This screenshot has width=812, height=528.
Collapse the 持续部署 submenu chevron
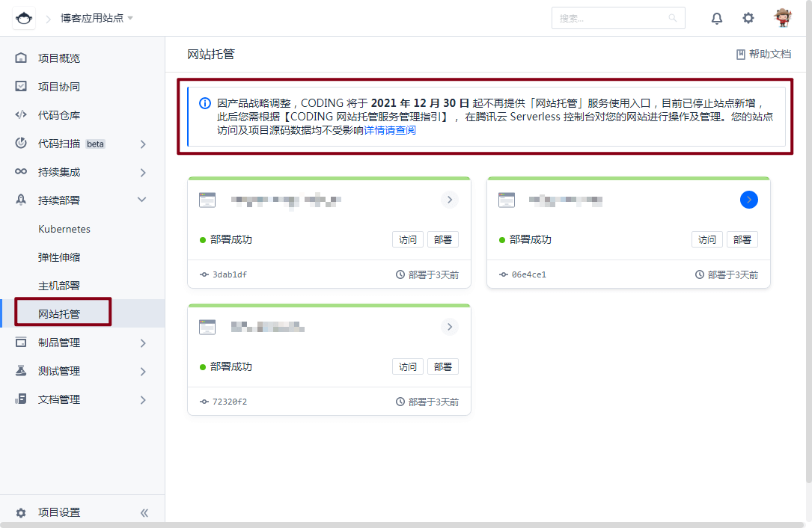click(142, 200)
